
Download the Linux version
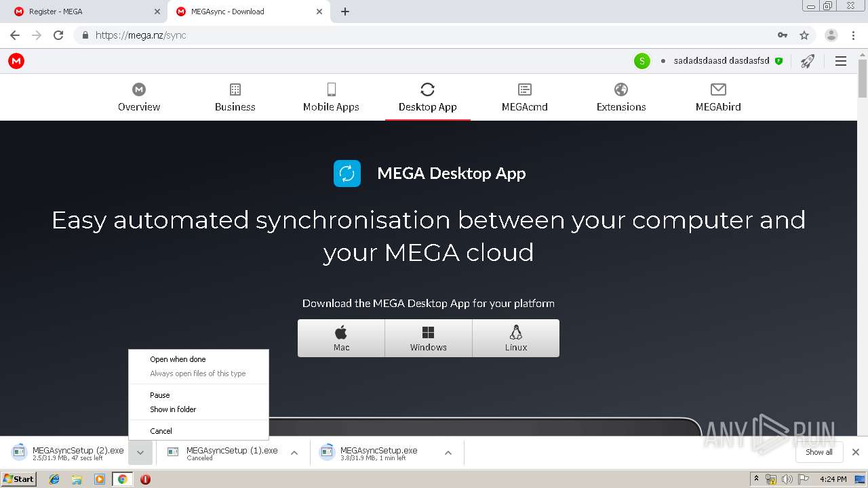tap(516, 338)
